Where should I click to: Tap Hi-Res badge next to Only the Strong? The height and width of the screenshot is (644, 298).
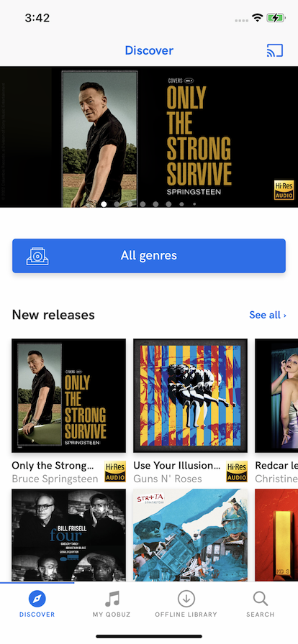click(x=115, y=471)
